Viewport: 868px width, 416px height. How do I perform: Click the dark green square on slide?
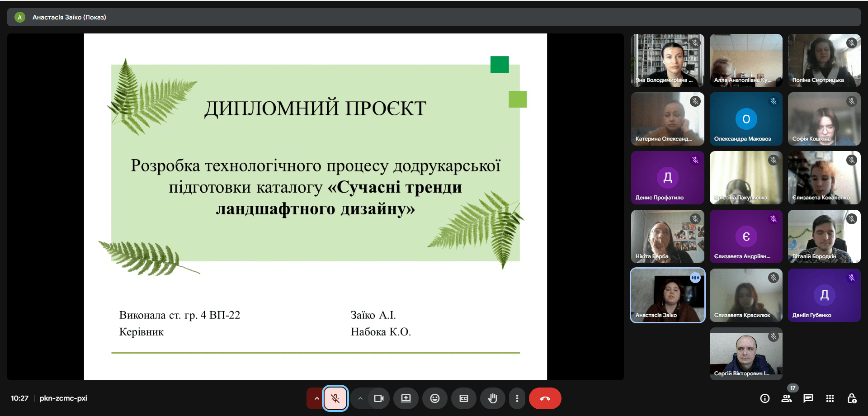(500, 64)
